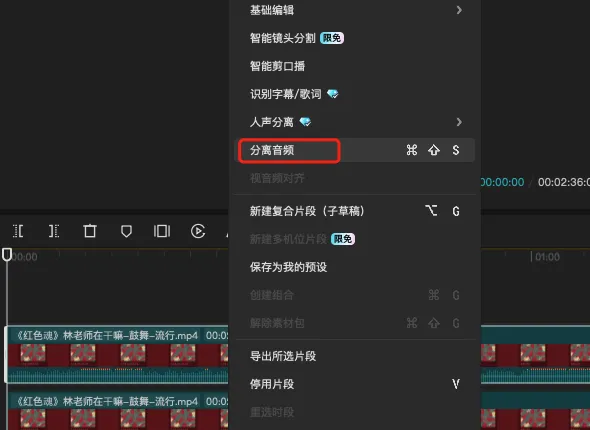590x430 pixels.
Task: Select the lower 《红色魂》 video clip track
Action: pos(118,411)
